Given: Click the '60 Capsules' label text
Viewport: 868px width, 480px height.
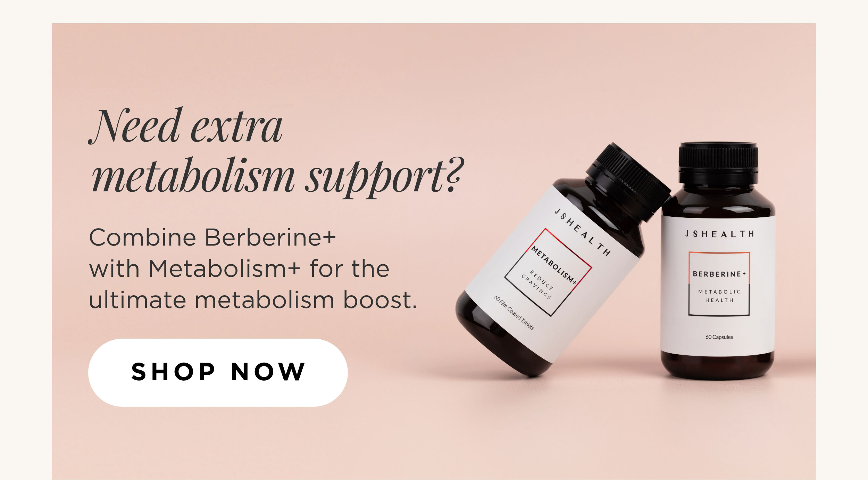Looking at the screenshot, I should point(719,337).
